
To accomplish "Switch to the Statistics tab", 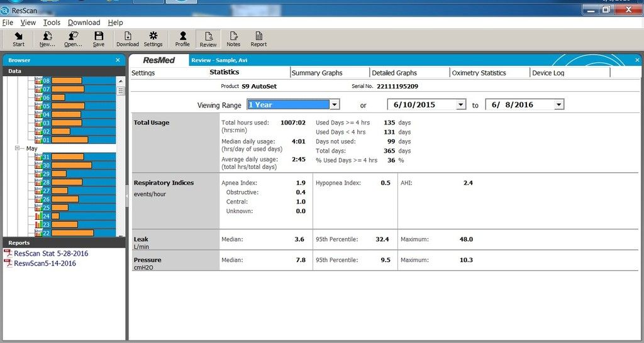I will (x=225, y=72).
